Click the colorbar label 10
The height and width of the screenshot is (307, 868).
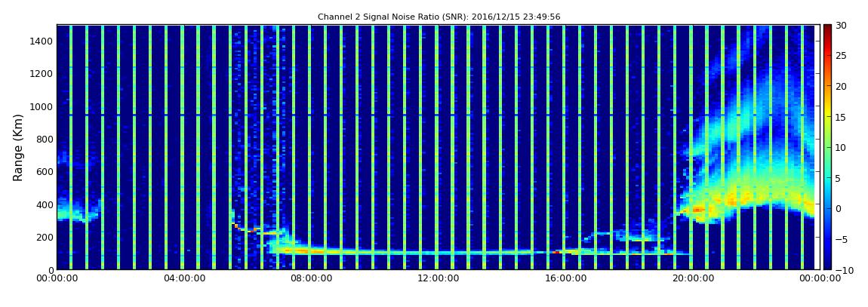point(841,147)
